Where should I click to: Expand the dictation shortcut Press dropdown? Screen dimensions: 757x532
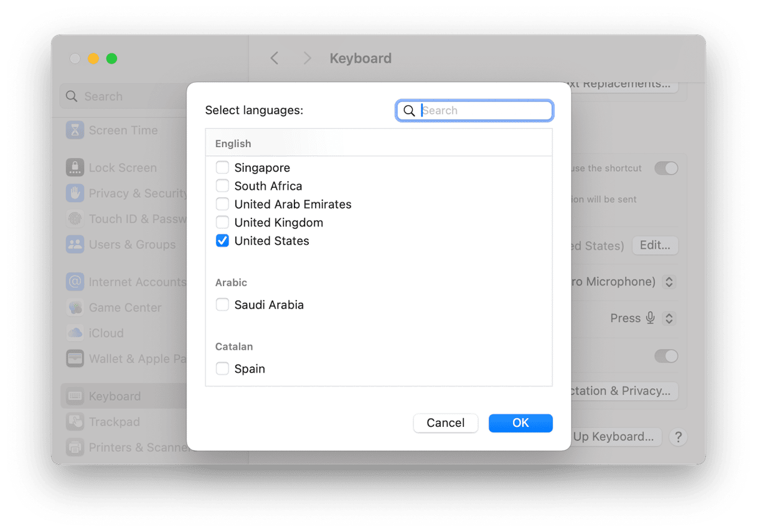(669, 319)
